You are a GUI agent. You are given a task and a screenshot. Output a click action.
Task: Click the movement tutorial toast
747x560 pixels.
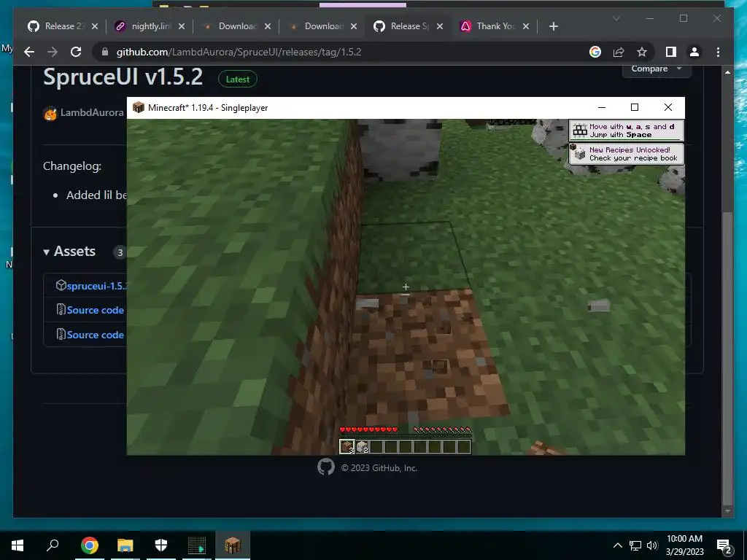point(626,130)
